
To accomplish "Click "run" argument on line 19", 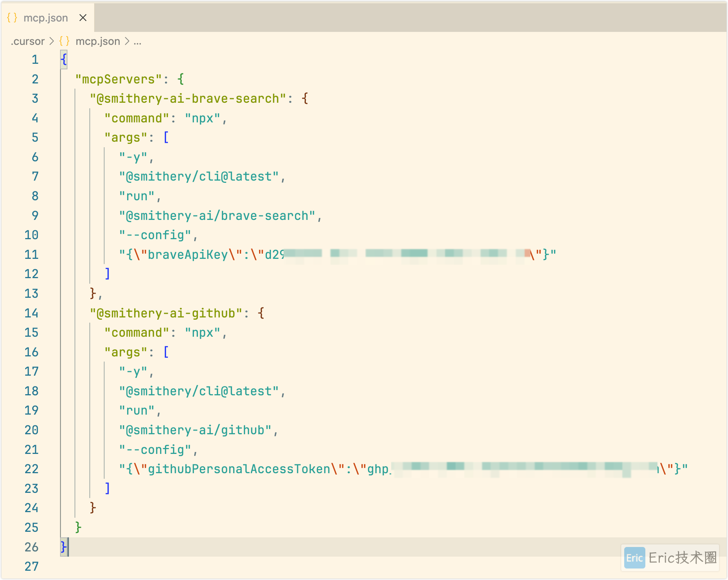I will pos(137,411).
